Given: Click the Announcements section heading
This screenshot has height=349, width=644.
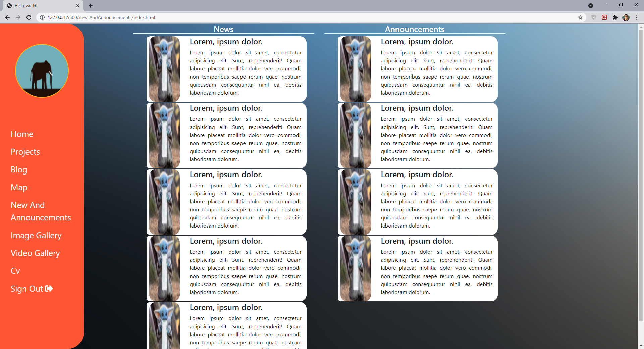Looking at the screenshot, I should 415,29.
